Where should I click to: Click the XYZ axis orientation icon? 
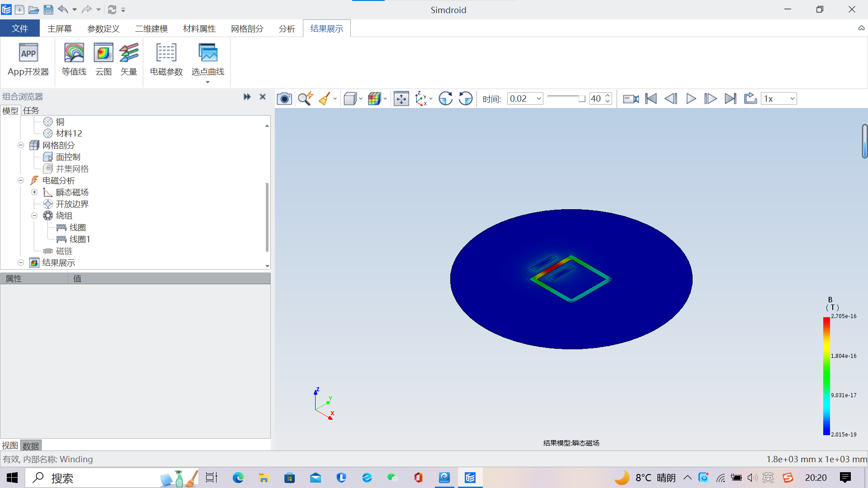(x=421, y=99)
